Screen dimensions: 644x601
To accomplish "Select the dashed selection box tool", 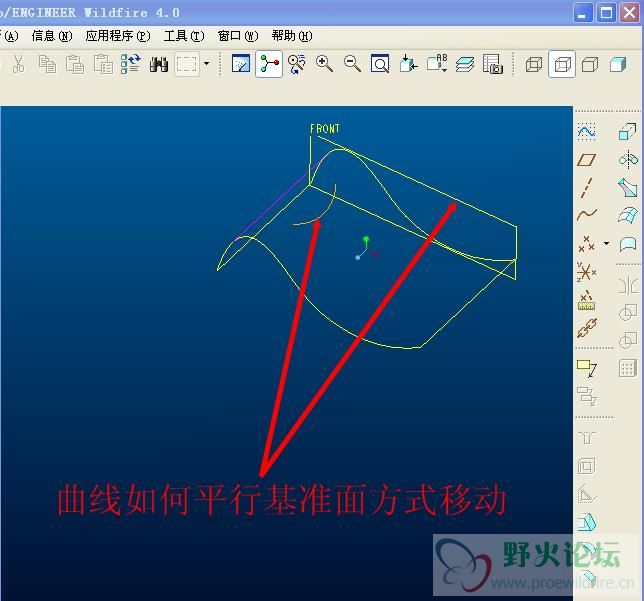I will tap(187, 64).
